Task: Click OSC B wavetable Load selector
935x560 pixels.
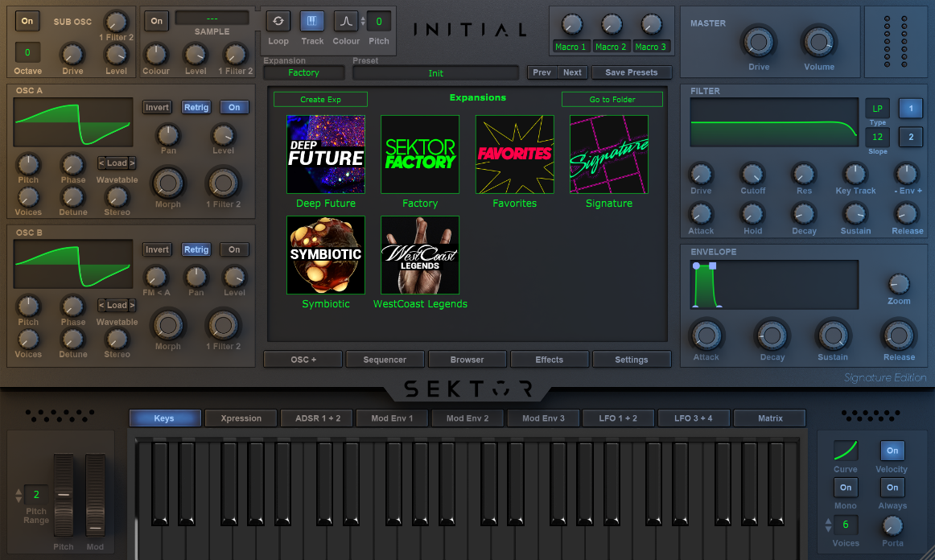Action: point(117,305)
